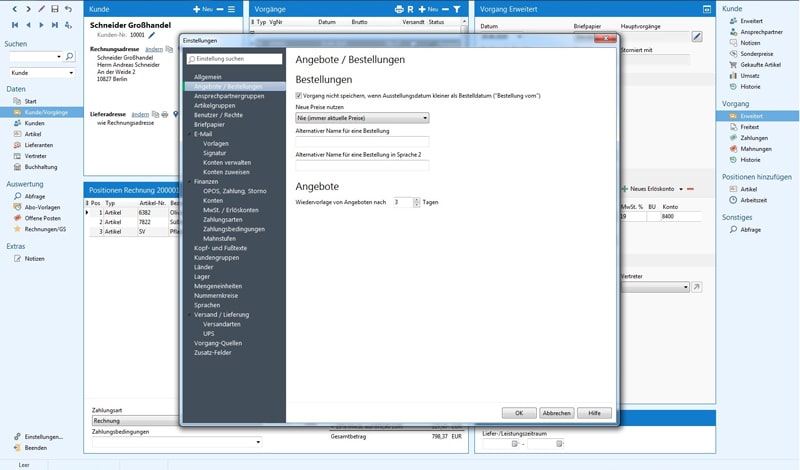
Task: Open Offene Posten under Auswertung
Action: pyautogui.click(x=44, y=218)
